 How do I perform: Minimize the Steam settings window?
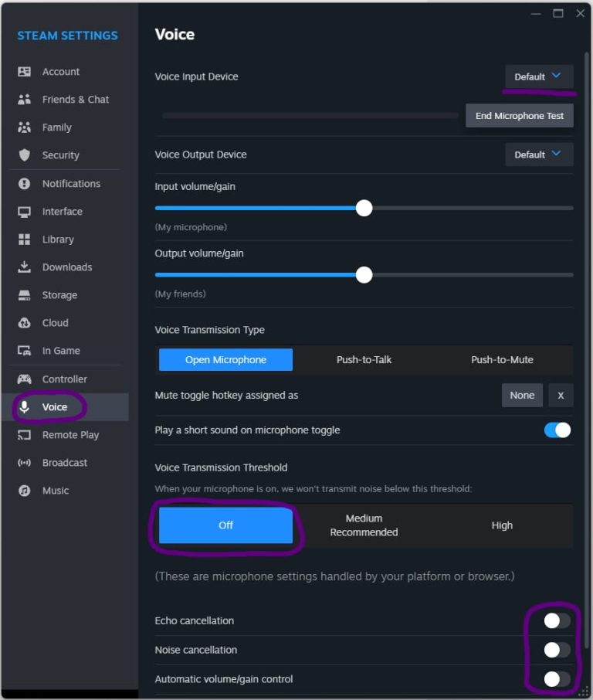tap(536, 14)
